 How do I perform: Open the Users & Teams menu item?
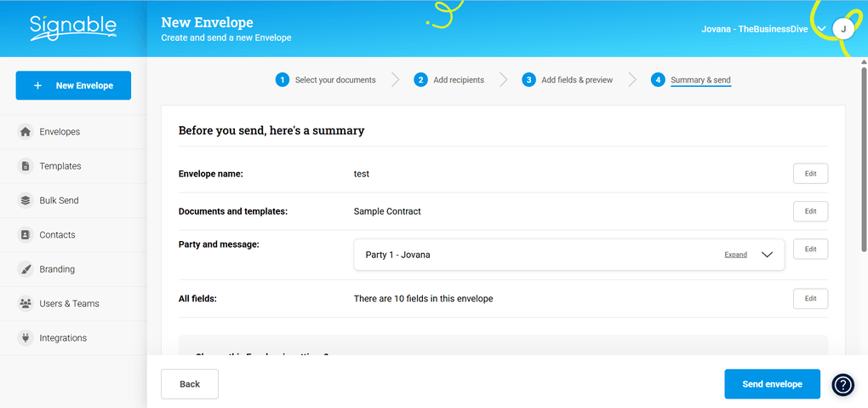pyautogui.click(x=73, y=304)
